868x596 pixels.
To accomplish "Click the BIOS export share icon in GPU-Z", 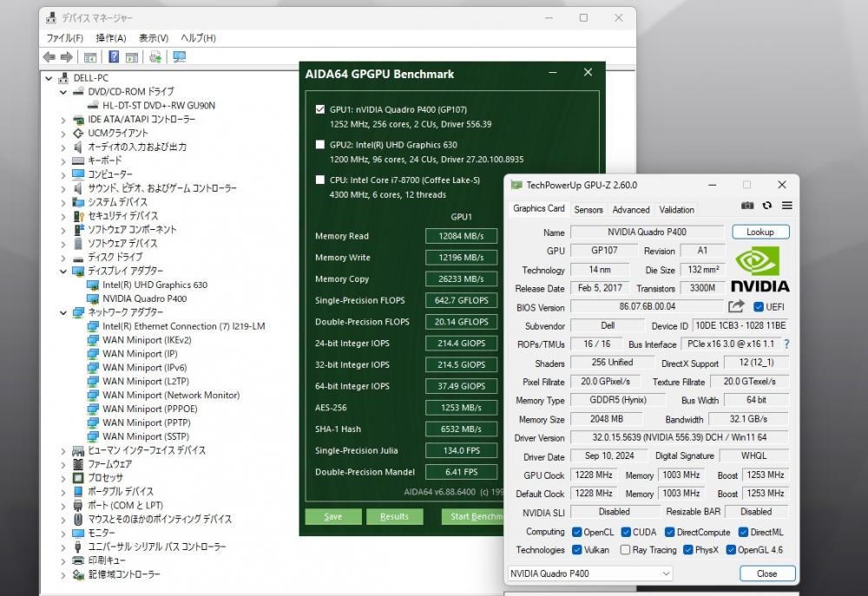I will click(736, 306).
